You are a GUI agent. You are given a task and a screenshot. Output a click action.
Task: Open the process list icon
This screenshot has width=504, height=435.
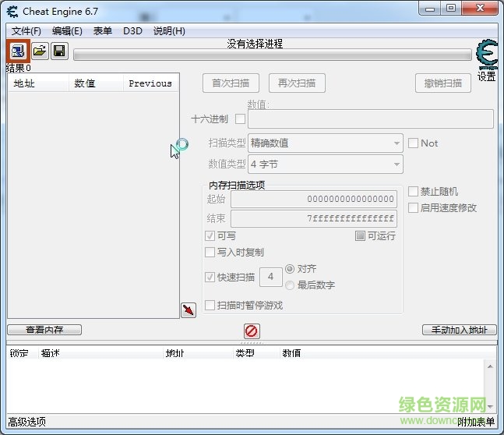18,51
